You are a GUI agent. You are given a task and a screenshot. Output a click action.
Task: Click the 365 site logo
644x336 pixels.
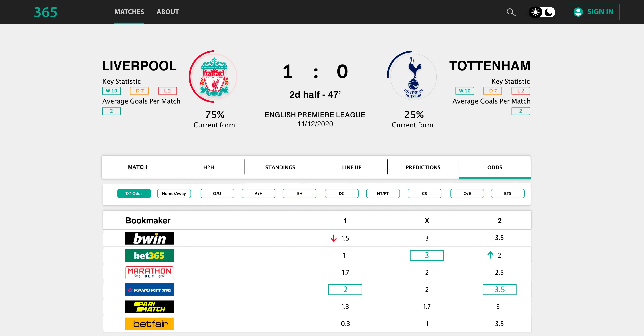[x=45, y=12]
